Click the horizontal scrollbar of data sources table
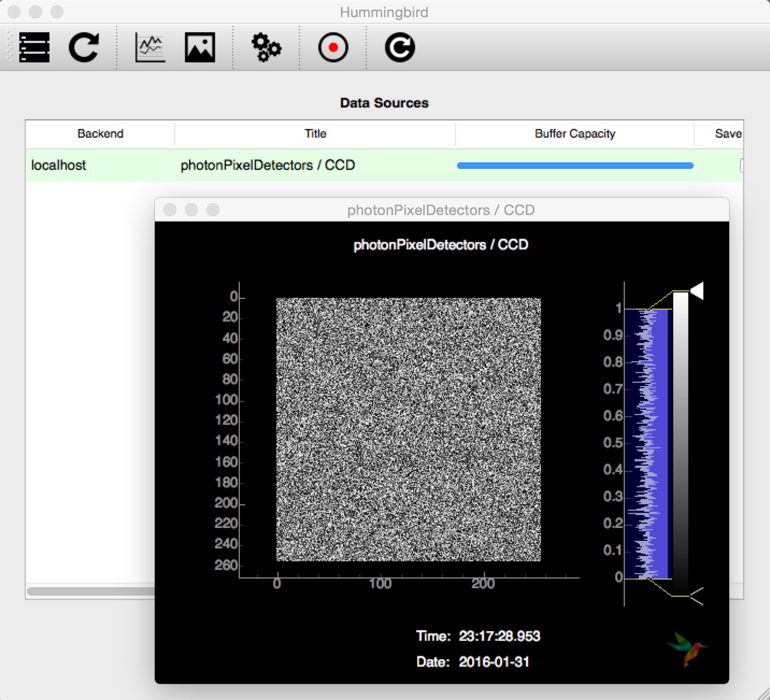This screenshot has height=700, width=770. tap(91, 591)
